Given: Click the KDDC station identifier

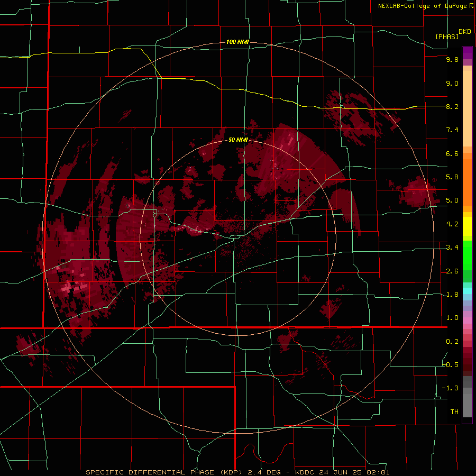Looking at the screenshot, I should click(x=305, y=472).
